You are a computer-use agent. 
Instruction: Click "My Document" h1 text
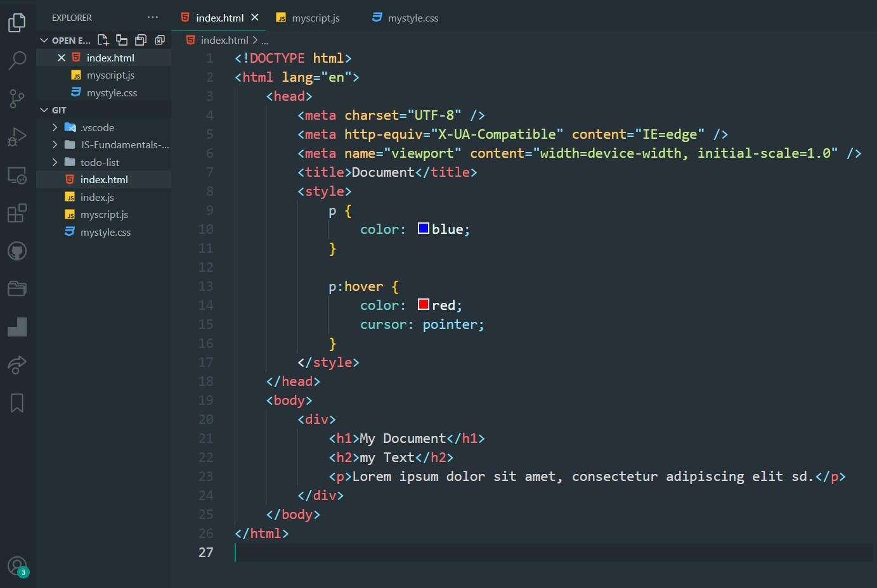click(403, 438)
